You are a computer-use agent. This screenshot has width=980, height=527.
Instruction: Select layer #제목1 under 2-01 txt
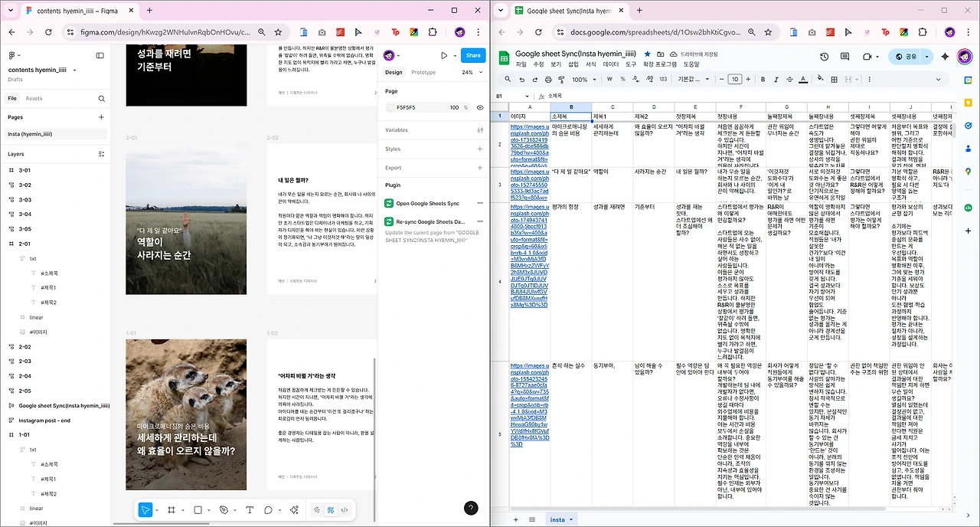tap(47, 288)
